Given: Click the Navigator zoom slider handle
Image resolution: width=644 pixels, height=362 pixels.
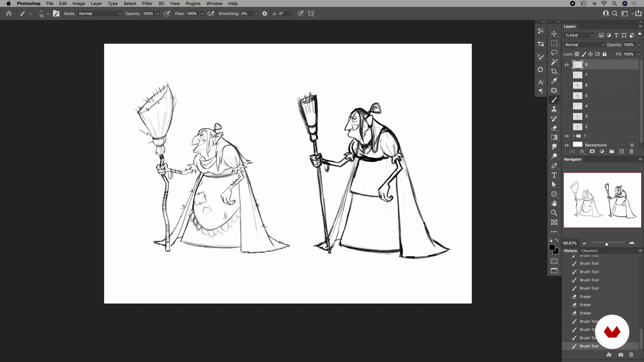Looking at the screenshot, I should pyautogui.click(x=606, y=244).
